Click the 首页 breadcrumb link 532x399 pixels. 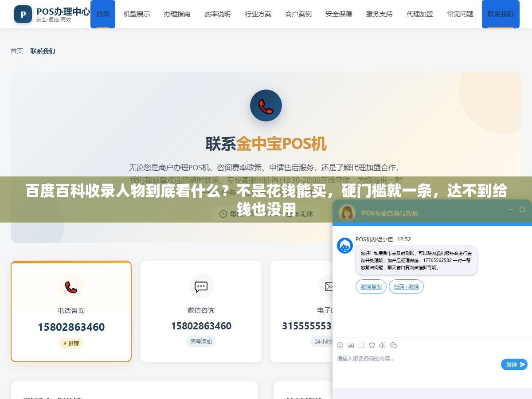(17, 51)
